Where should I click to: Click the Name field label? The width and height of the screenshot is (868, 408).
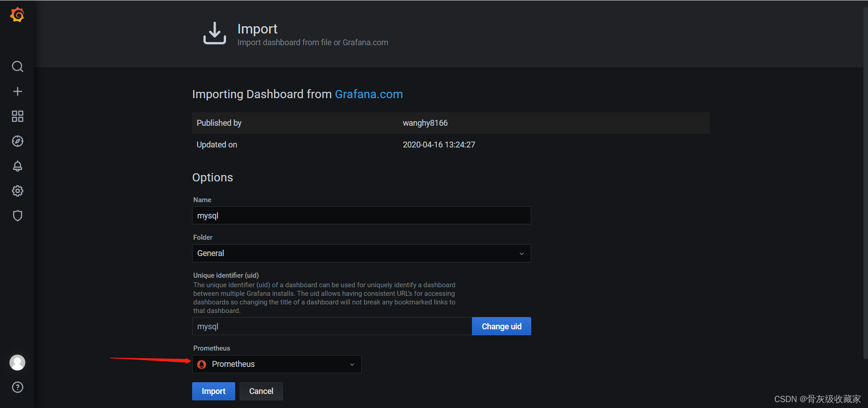202,200
